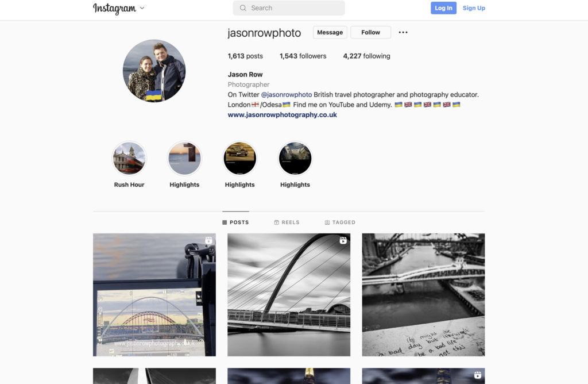Open the 4,227 following list

coord(366,56)
